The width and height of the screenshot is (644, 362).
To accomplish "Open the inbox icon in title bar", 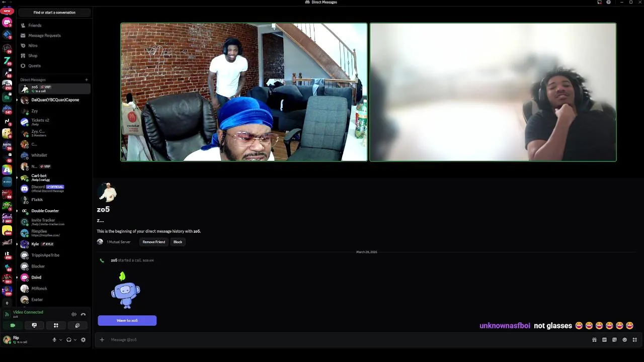I will tap(599, 2).
